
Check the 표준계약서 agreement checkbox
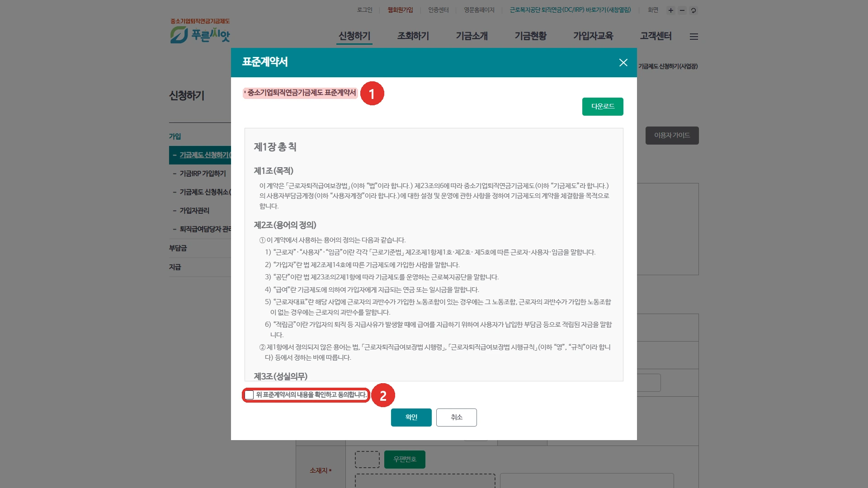tap(250, 395)
